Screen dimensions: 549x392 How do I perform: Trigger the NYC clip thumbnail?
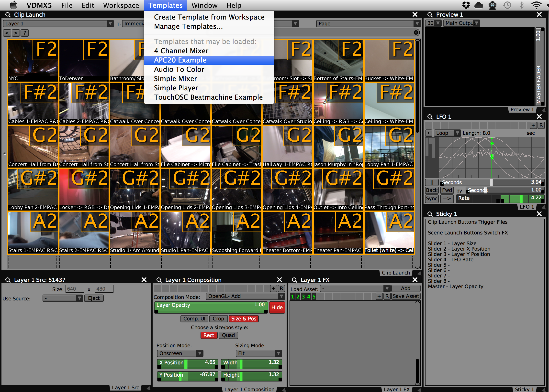(33, 60)
